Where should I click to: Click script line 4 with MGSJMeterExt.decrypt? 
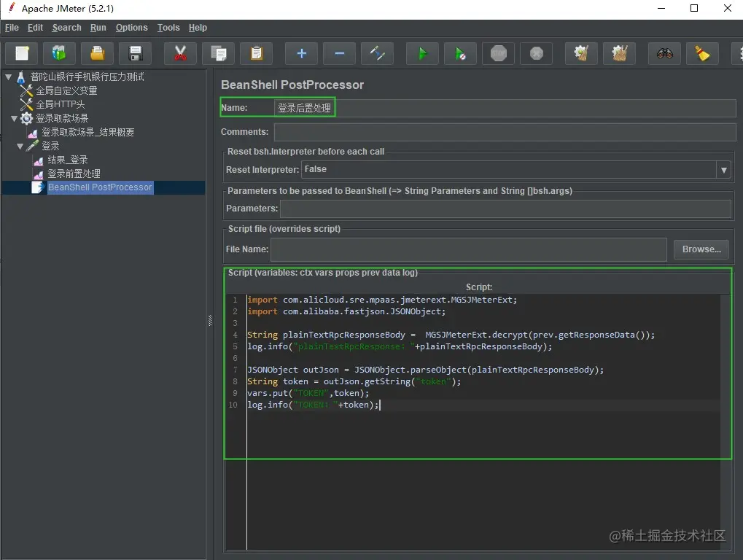point(450,335)
